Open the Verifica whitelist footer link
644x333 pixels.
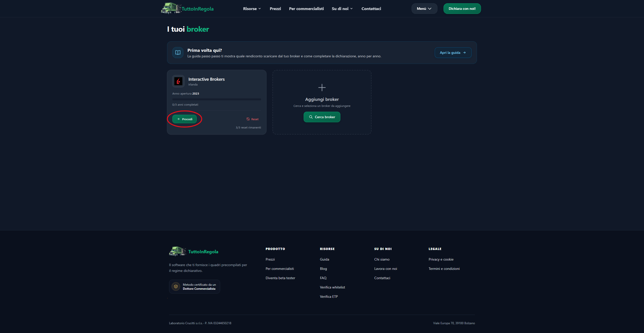click(332, 287)
